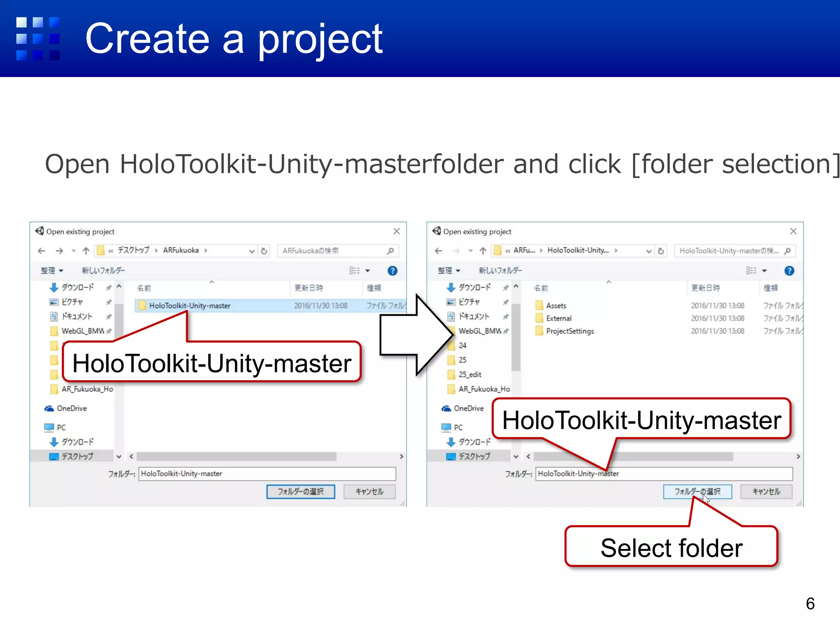Screen dimensions: 840x630
Task: Click view layout icon in right dialog
Action: pos(751,271)
